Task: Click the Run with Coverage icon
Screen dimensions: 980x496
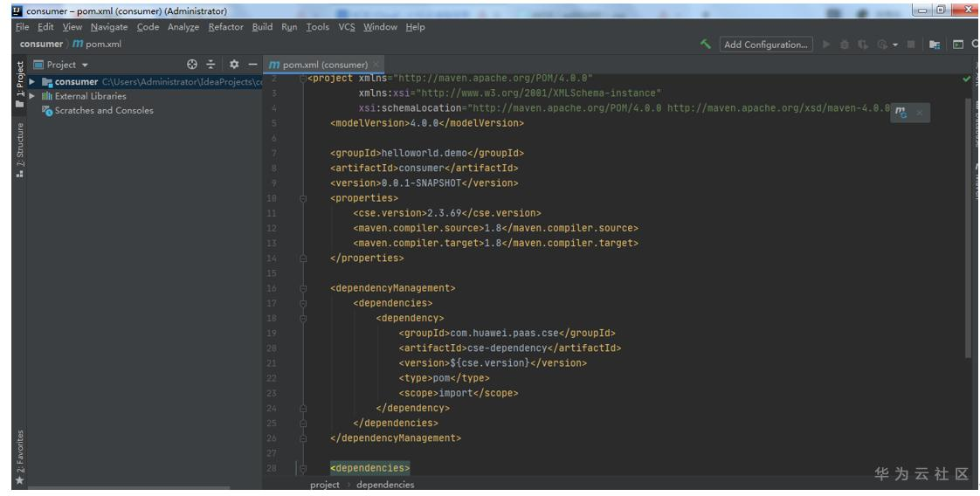Action: pos(862,45)
